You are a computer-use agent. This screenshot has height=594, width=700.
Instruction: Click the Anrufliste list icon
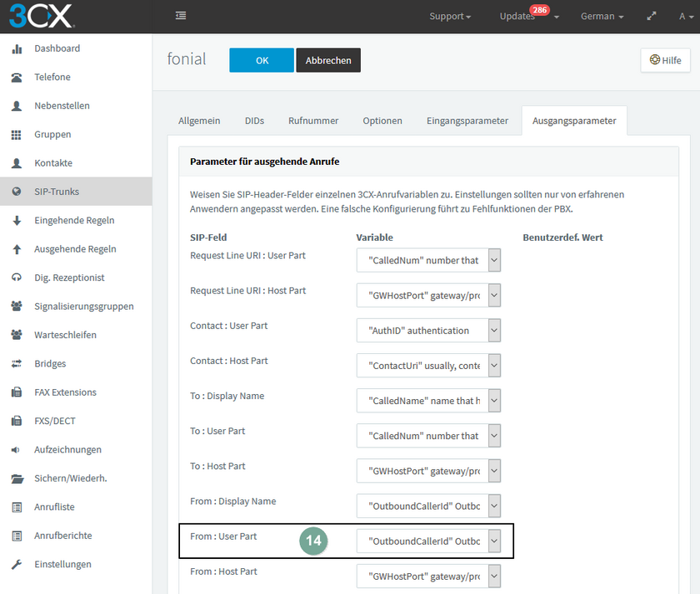pyautogui.click(x=17, y=507)
